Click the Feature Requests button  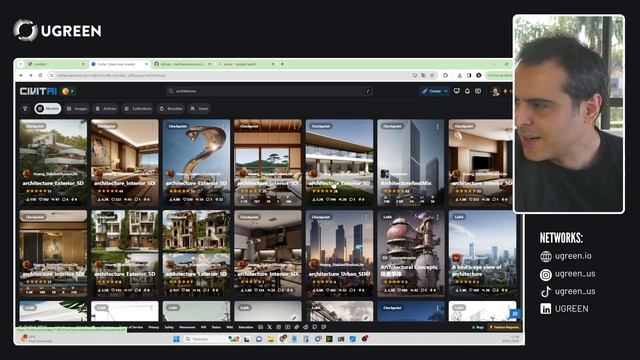(504, 327)
